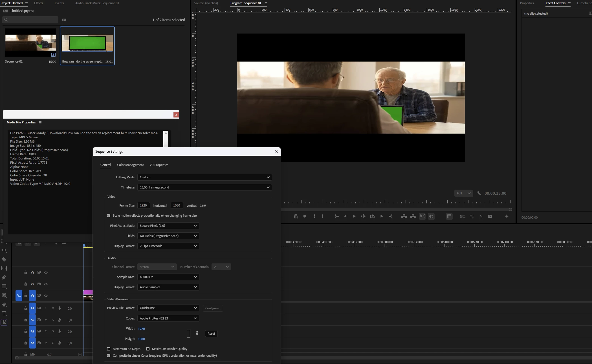Click the Export Frame camera icon

490,216
